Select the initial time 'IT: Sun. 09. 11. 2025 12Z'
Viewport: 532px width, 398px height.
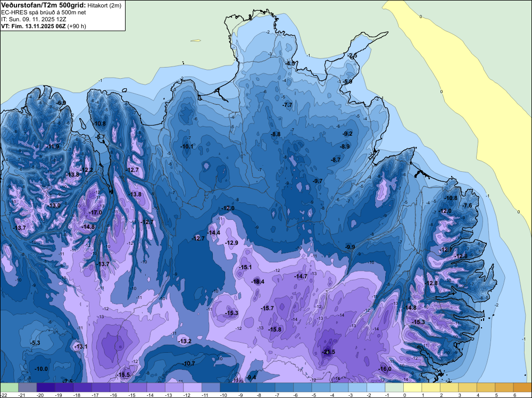click(34, 19)
